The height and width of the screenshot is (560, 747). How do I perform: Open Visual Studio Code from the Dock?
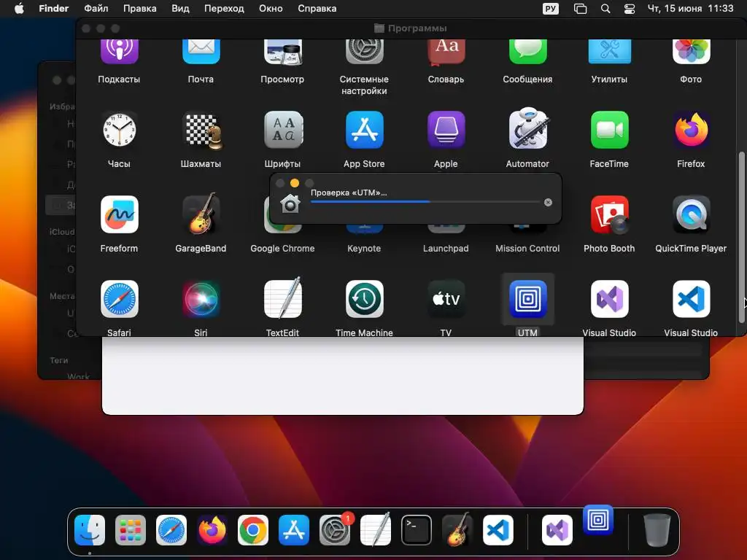click(x=498, y=530)
